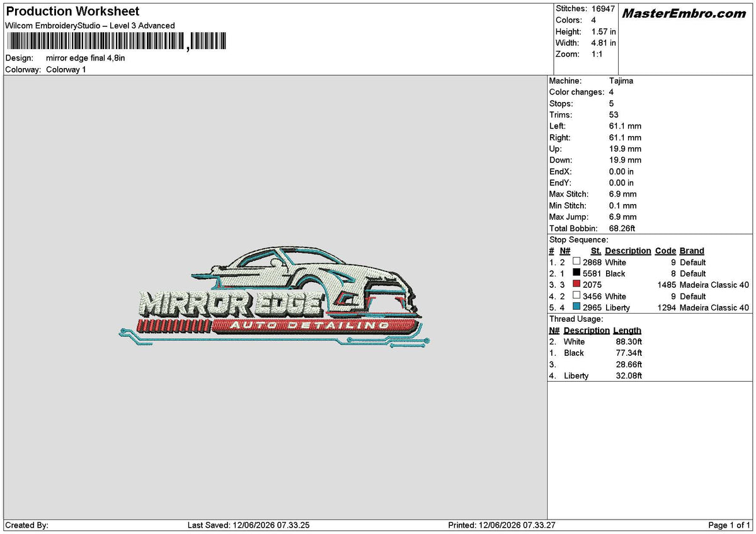Click the Color changes value 4

[x=612, y=92]
